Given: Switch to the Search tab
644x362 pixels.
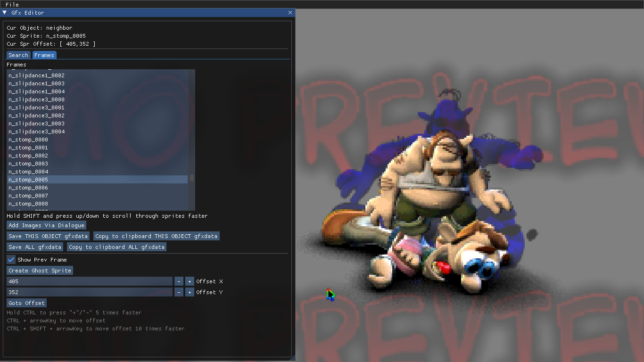Looking at the screenshot, I should (x=18, y=55).
